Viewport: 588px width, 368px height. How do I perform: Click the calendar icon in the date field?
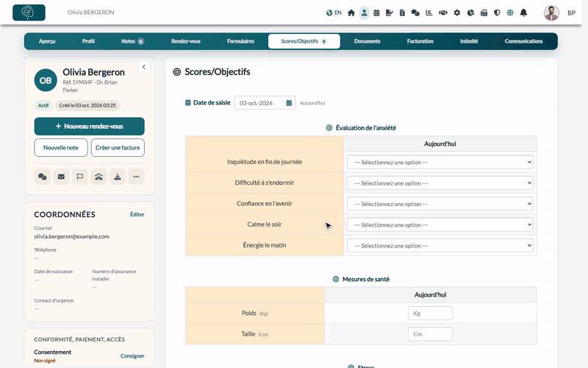coord(289,103)
